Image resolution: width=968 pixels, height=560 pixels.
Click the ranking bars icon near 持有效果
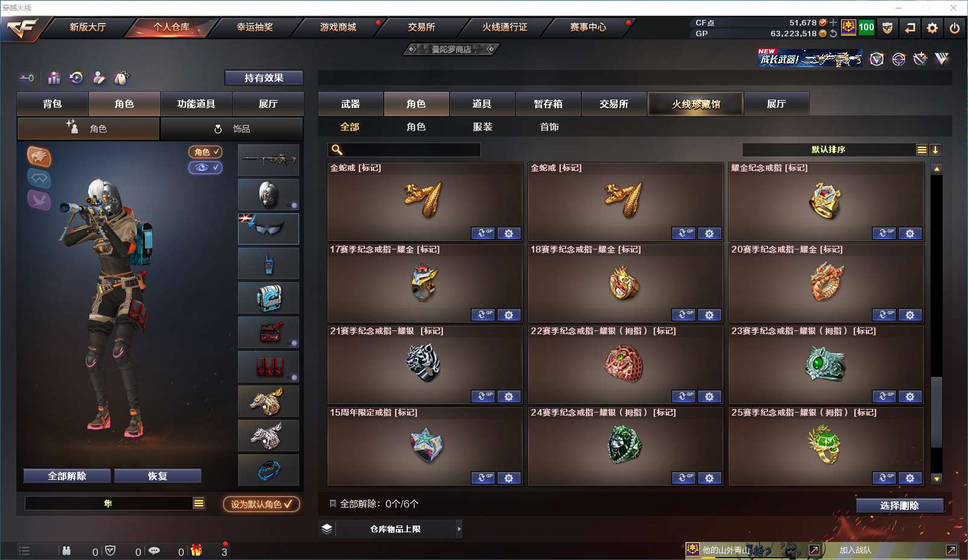pos(54,78)
